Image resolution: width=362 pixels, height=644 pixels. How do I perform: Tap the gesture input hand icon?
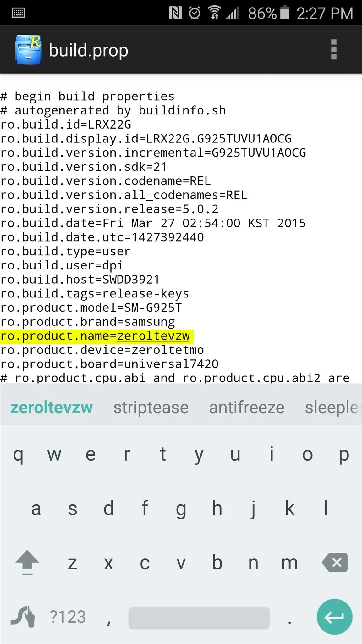[x=23, y=617]
